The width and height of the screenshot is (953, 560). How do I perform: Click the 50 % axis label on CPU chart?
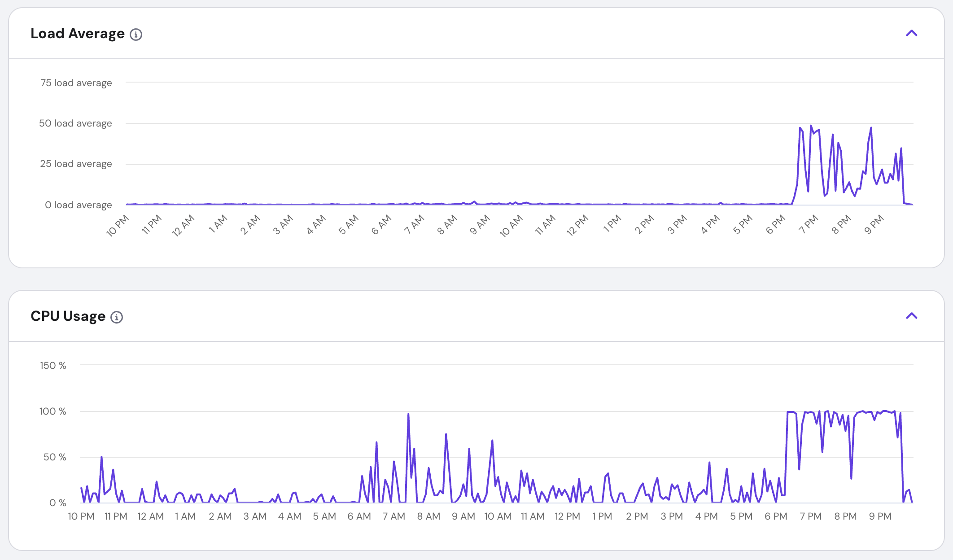55,457
